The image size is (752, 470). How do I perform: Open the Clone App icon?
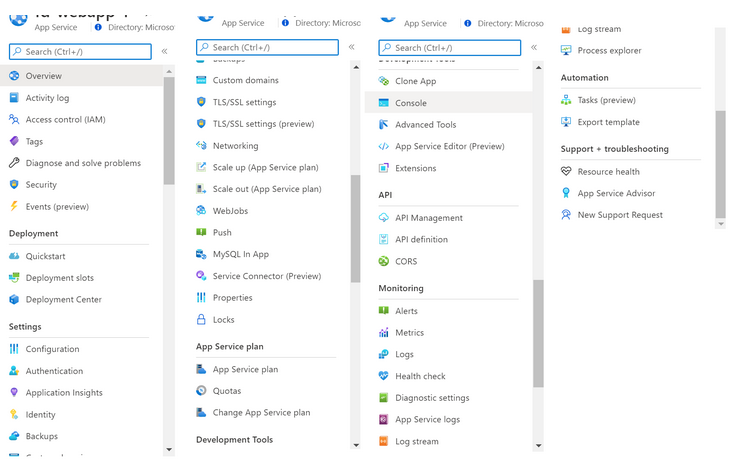pyautogui.click(x=384, y=81)
